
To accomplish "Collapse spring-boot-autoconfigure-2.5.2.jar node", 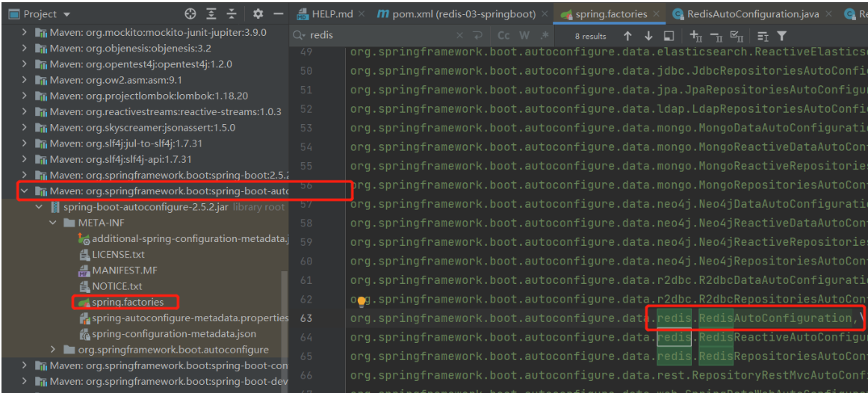I will point(39,207).
